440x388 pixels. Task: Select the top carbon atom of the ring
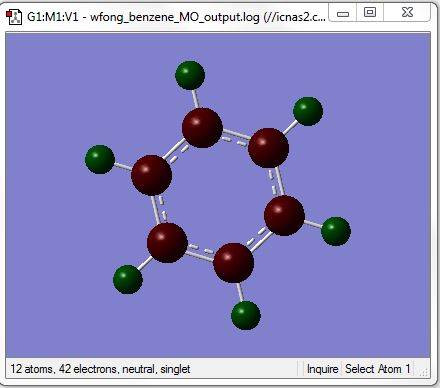202,128
